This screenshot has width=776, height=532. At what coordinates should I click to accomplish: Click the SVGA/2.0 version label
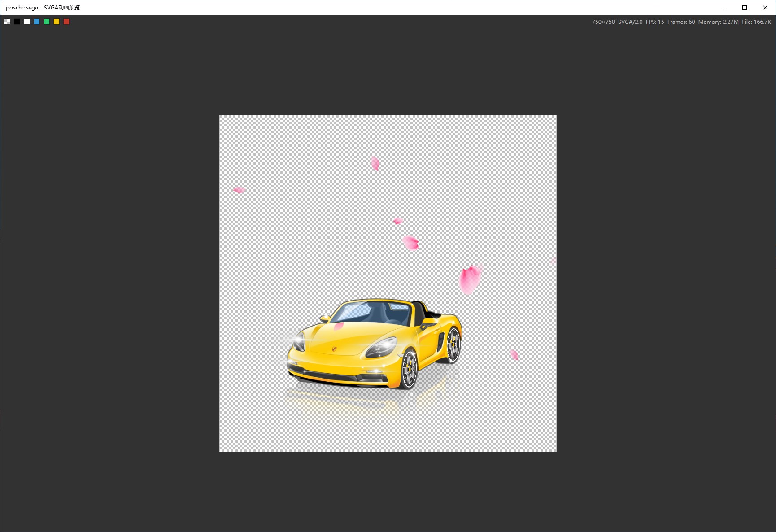[x=630, y=22]
